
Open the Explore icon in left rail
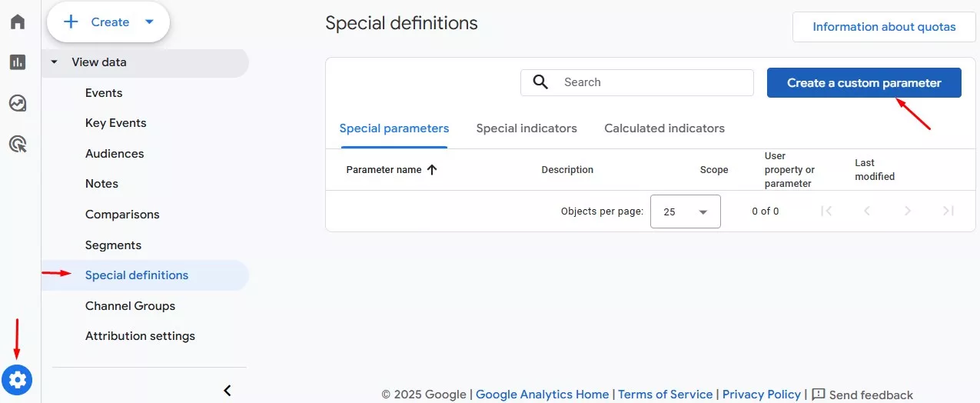click(17, 103)
